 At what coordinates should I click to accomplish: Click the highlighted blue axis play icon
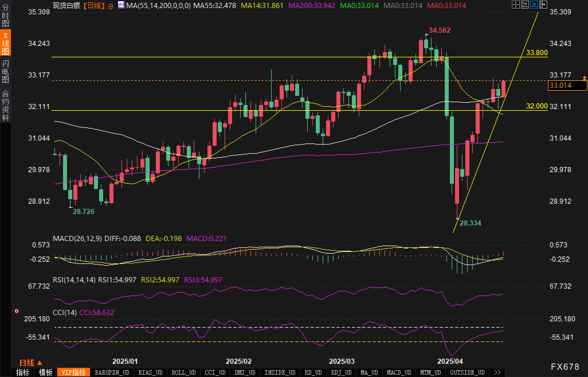(x=534, y=5)
